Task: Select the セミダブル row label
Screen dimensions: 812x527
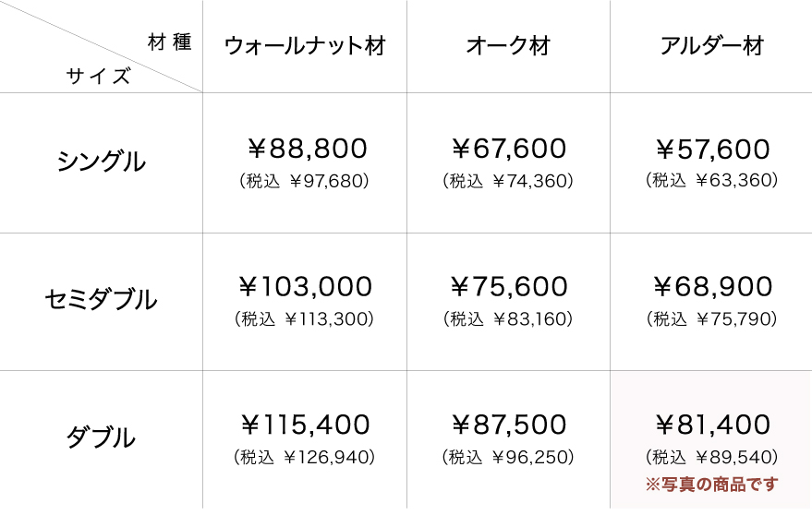Action: (102, 299)
